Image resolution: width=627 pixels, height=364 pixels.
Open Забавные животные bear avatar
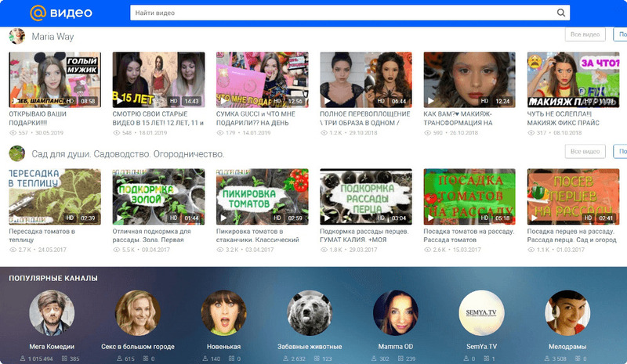click(x=310, y=313)
